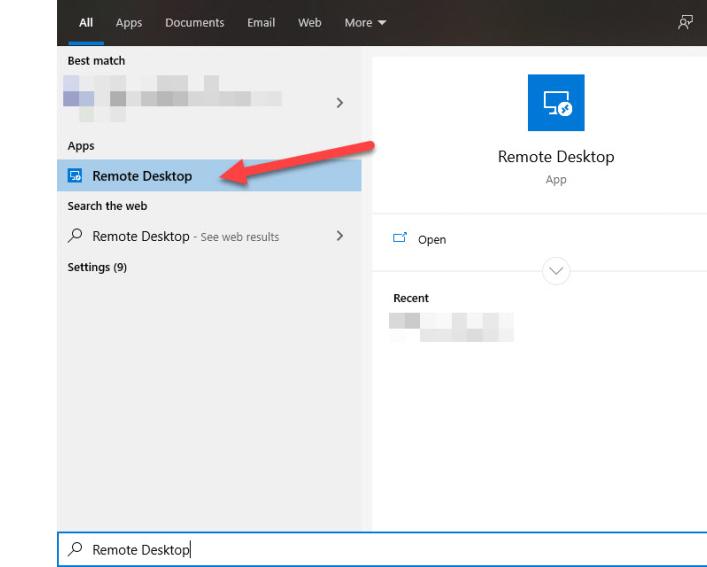Viewport: 707px width, 567px height.
Task: Click the large Remote Desktop app tile
Action: (x=556, y=103)
